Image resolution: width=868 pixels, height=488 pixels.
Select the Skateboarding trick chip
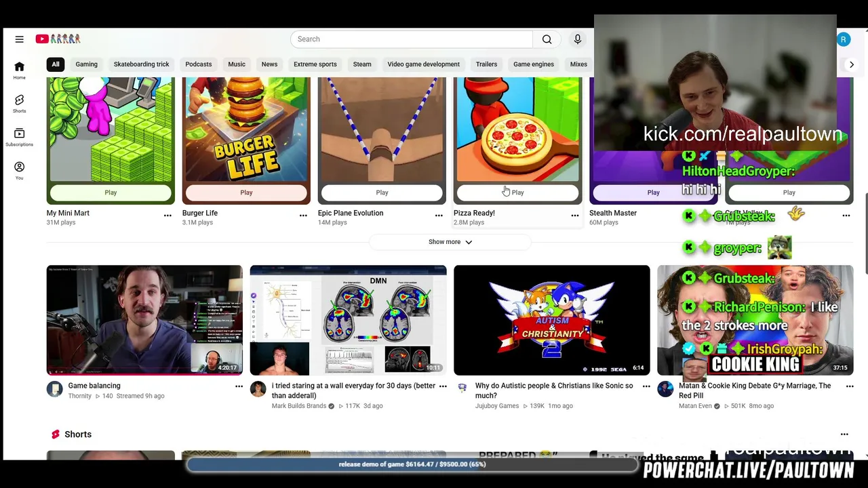(x=141, y=64)
